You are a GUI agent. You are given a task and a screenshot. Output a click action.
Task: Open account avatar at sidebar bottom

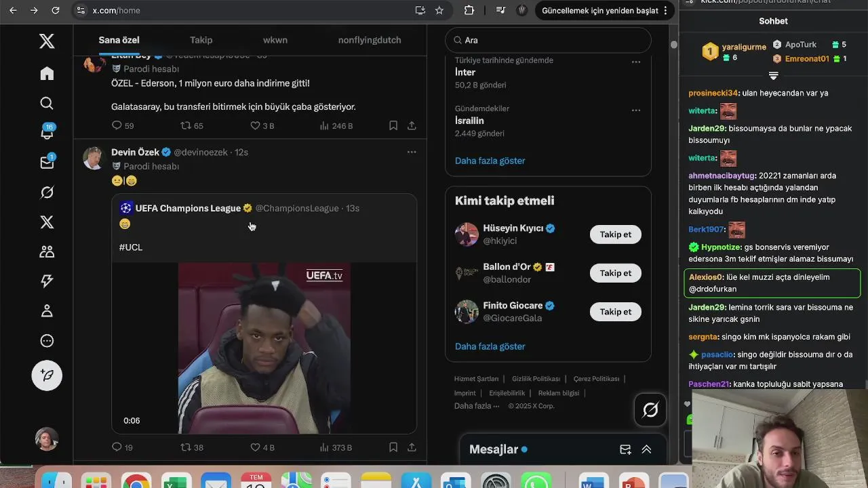pyautogui.click(x=47, y=439)
